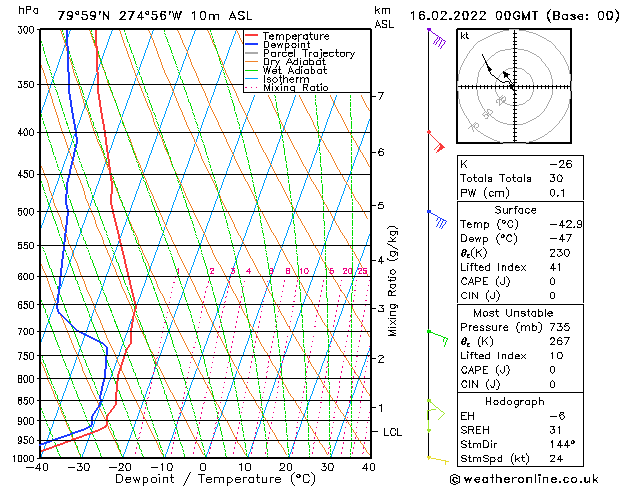Viewport: 629px width, 486px height.
Task: Click the EH value -6
Action: coord(557,416)
